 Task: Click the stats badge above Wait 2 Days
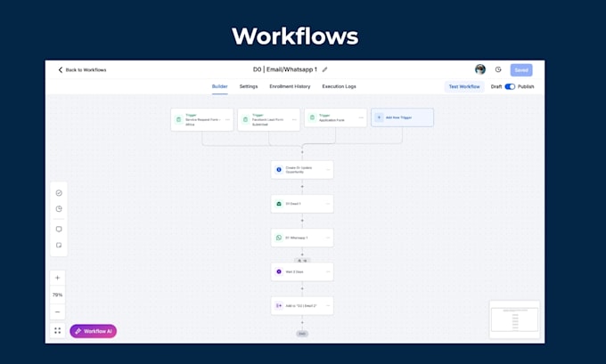(x=302, y=261)
